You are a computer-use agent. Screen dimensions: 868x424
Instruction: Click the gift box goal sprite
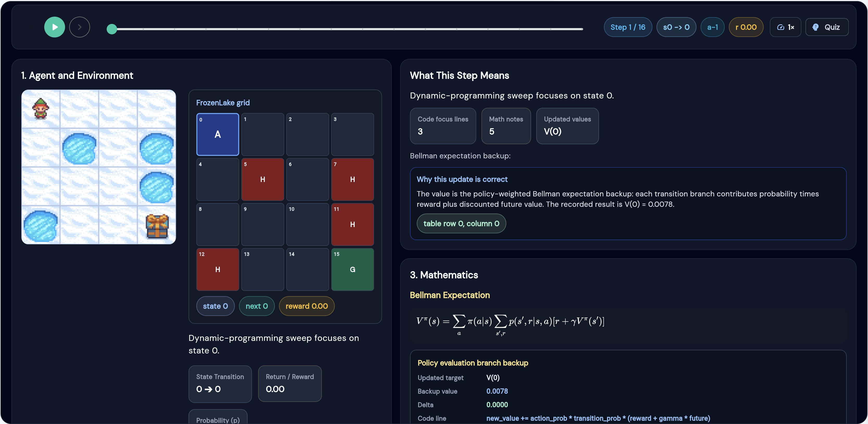pos(157,226)
